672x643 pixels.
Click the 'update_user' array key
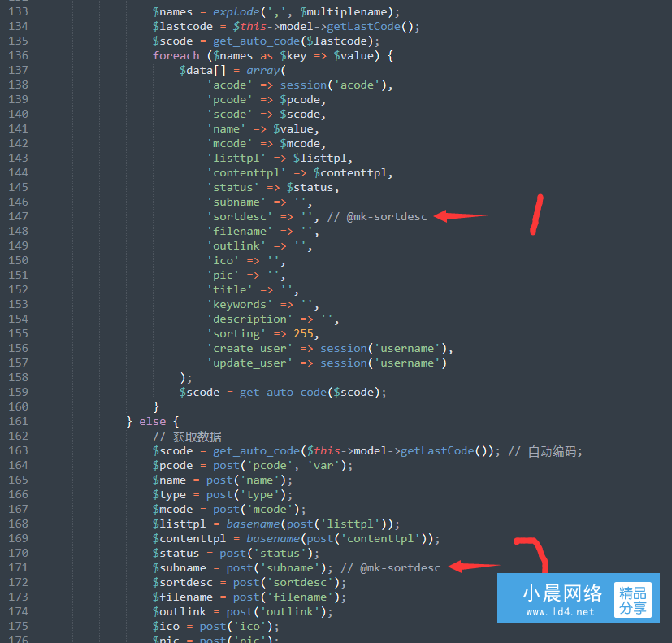click(x=249, y=363)
